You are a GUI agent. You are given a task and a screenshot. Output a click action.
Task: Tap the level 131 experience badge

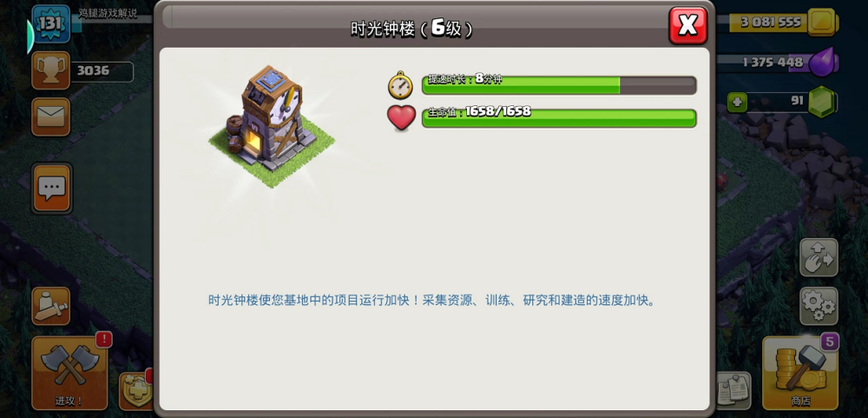51,23
